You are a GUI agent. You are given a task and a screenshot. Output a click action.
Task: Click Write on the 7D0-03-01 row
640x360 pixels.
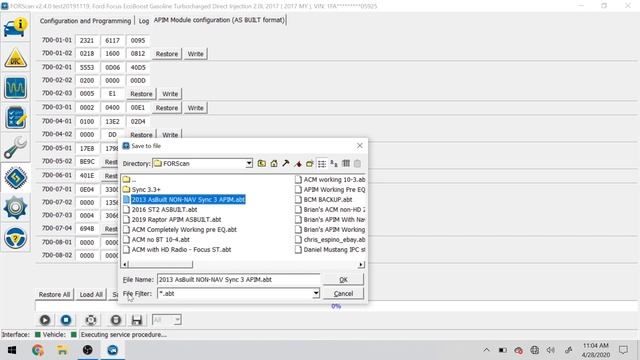[x=196, y=108]
